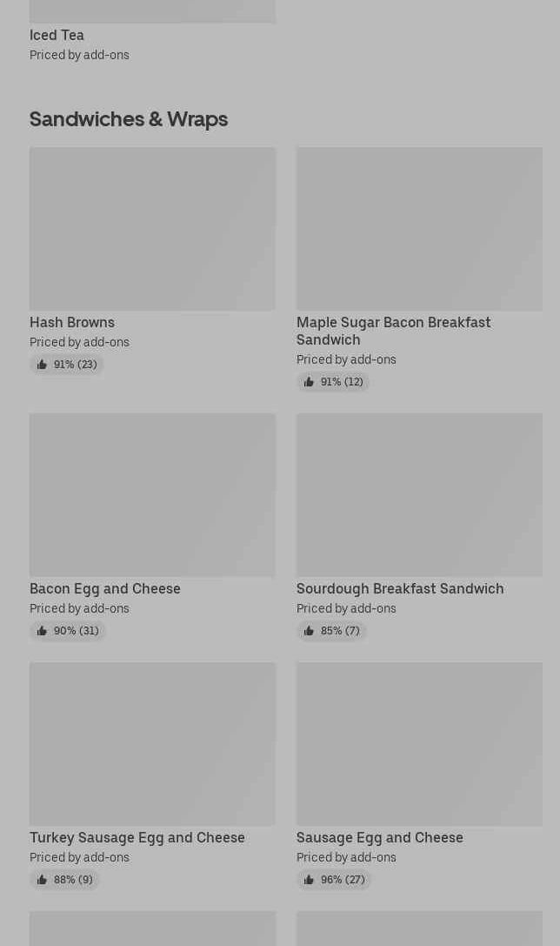
Task: Select the Hash Browns title
Action: [x=72, y=322]
